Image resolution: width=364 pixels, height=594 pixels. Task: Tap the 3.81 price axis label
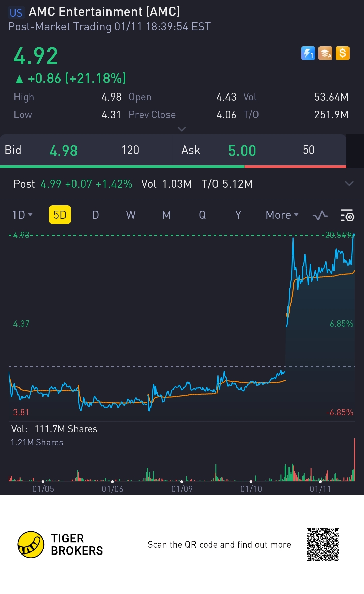tap(21, 412)
